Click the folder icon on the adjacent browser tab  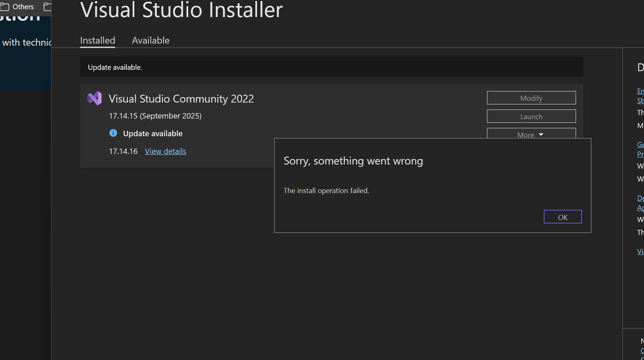click(x=47, y=6)
